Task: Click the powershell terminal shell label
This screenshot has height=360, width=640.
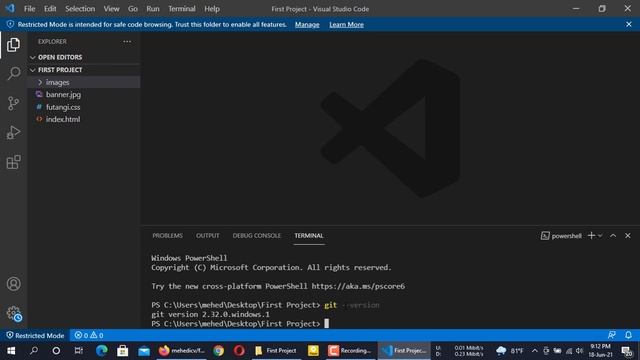Action: 561,236
